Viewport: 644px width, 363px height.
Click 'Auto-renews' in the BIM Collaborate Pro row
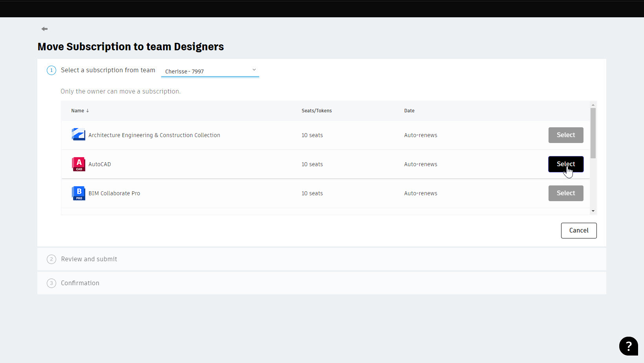pyautogui.click(x=420, y=193)
